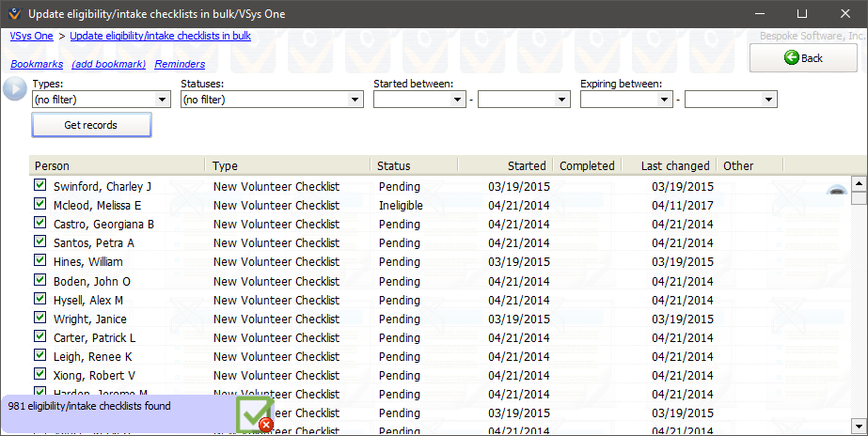The height and width of the screenshot is (436, 868).
Task: Click the blue dome icon above list scrollbar
Action: tap(836, 191)
